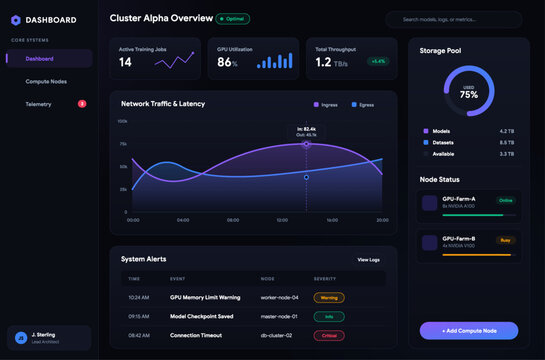Click the red Telemetry notification badge
This screenshot has height=360, width=545.
(82, 104)
